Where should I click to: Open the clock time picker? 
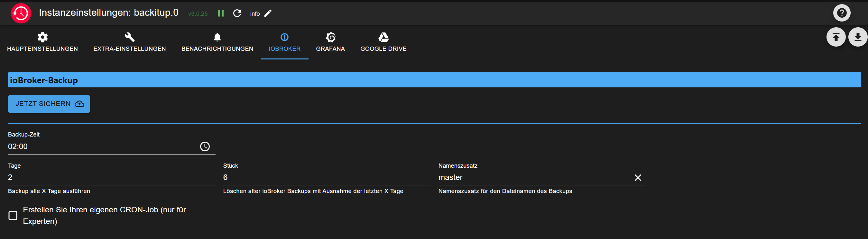[205, 146]
